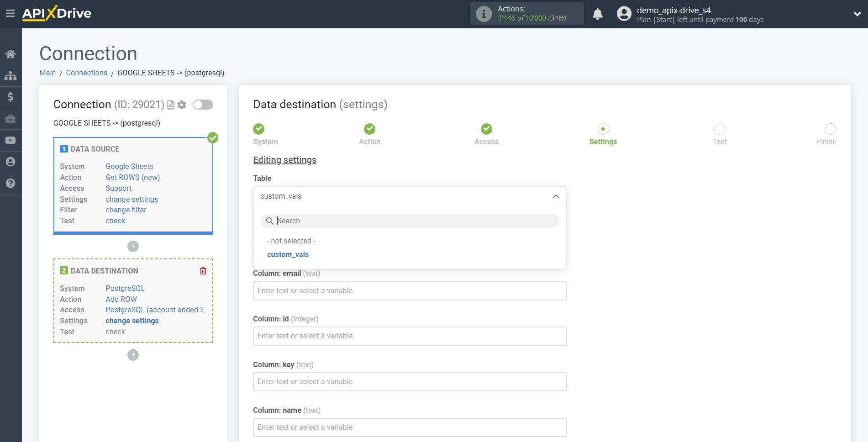Click data source change settings link

pos(132,199)
